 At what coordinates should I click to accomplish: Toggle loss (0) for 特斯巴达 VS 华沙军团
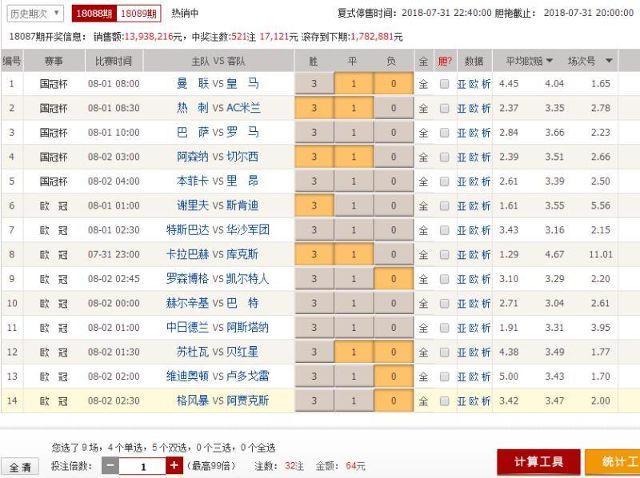point(393,230)
